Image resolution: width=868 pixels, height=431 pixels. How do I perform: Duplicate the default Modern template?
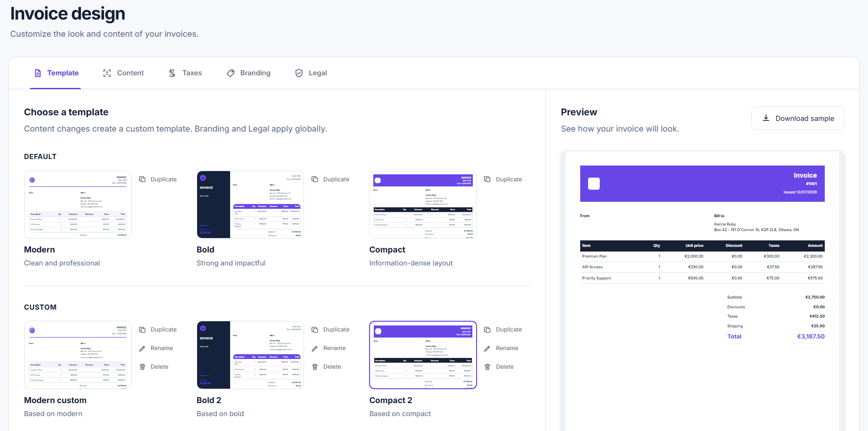[x=158, y=179]
